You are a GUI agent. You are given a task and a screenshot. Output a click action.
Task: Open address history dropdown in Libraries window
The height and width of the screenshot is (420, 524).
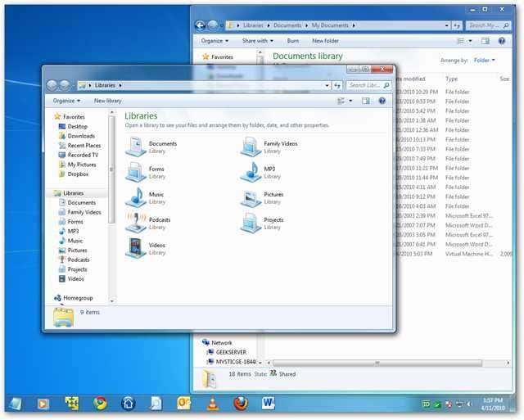pyautogui.click(x=327, y=85)
